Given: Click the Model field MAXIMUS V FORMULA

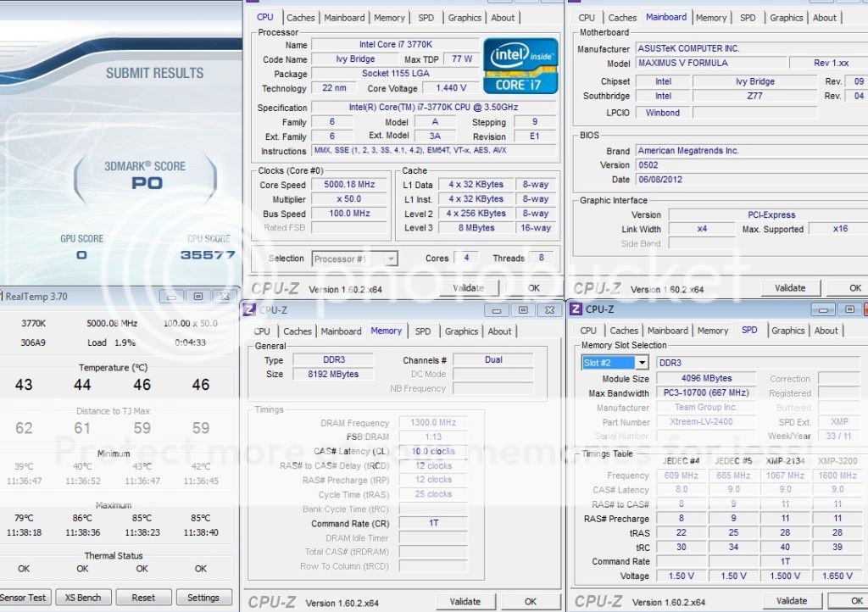Looking at the screenshot, I should click(x=711, y=63).
